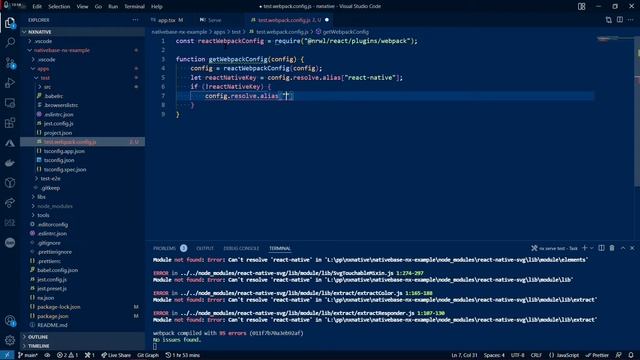The image size is (640, 360).
Task: Change UTF-8 file encoding
Action: 518,355
